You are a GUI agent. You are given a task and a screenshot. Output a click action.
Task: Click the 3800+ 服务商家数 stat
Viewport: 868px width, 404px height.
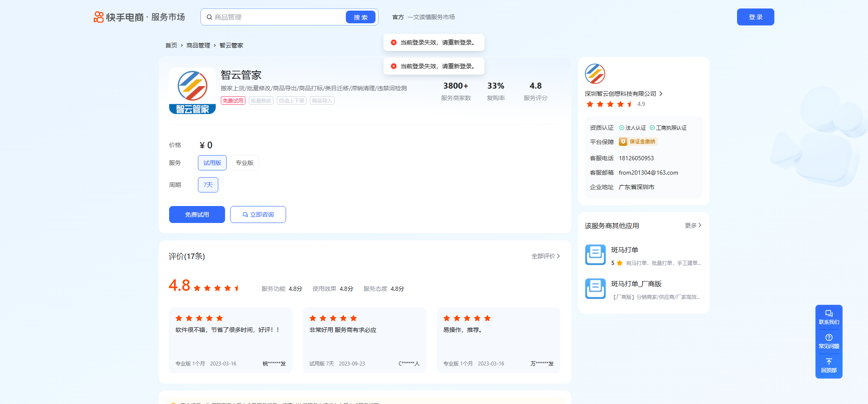[456, 91]
